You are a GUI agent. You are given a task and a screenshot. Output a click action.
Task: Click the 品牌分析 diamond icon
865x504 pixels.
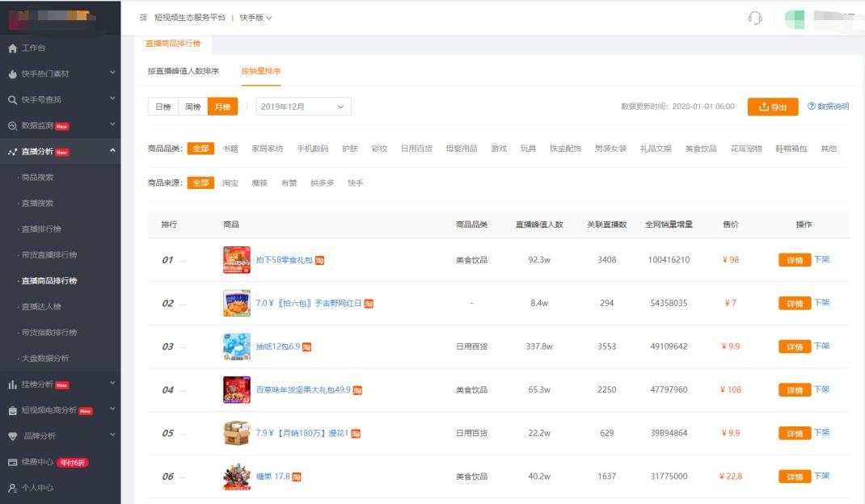13,436
